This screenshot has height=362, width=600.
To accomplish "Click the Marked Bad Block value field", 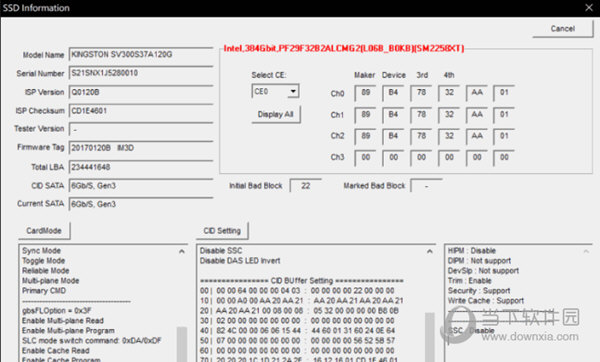I will [x=426, y=186].
